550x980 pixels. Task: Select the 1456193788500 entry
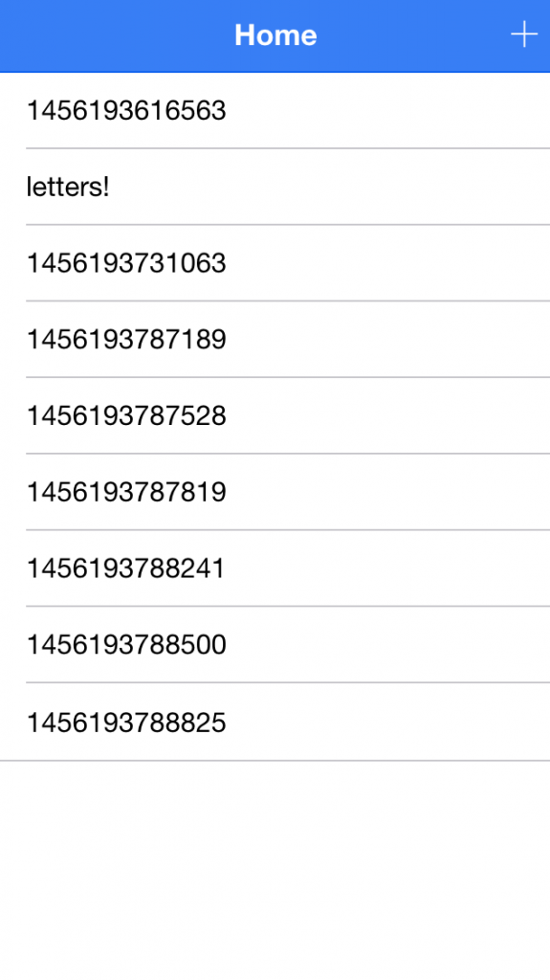point(275,644)
